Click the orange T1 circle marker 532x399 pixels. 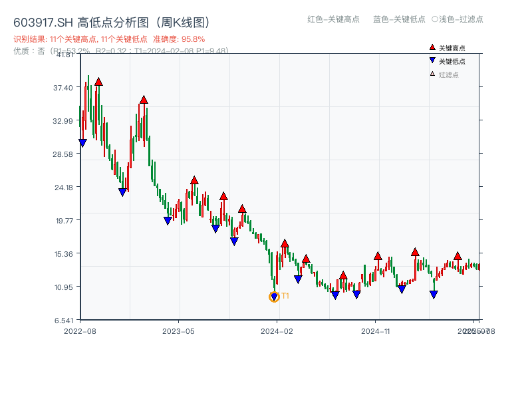click(x=274, y=297)
